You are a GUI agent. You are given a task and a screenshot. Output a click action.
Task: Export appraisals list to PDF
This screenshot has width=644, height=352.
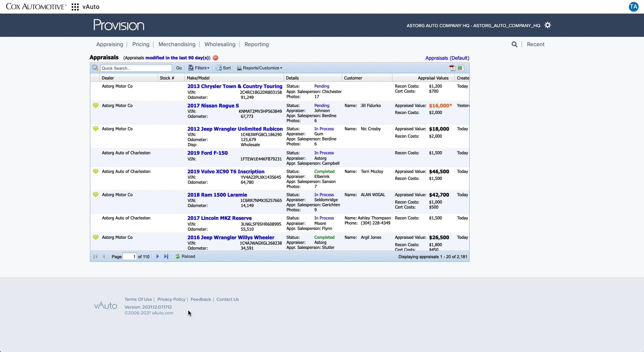pyautogui.click(x=452, y=68)
